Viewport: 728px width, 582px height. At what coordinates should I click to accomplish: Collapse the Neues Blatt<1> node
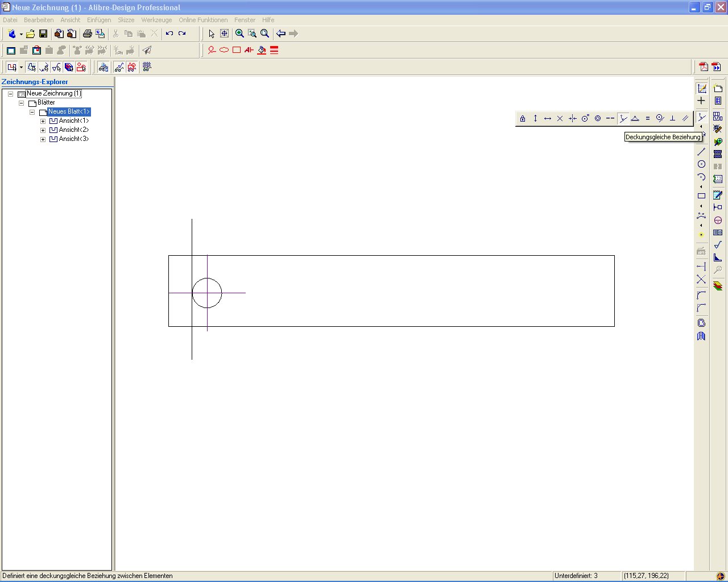[32, 112]
